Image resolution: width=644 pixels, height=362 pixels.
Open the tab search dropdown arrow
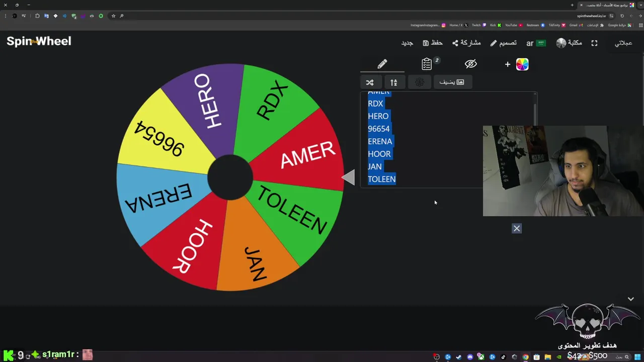641,5
